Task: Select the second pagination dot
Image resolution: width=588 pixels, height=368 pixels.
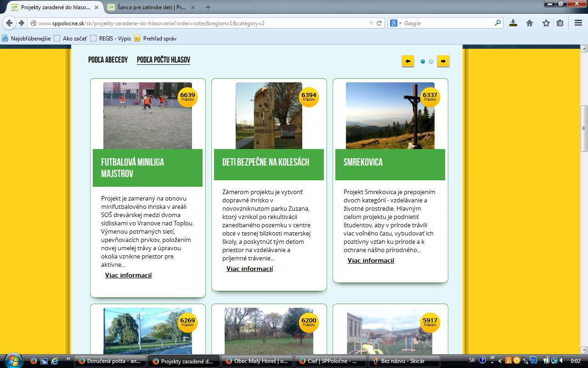Action: point(431,61)
